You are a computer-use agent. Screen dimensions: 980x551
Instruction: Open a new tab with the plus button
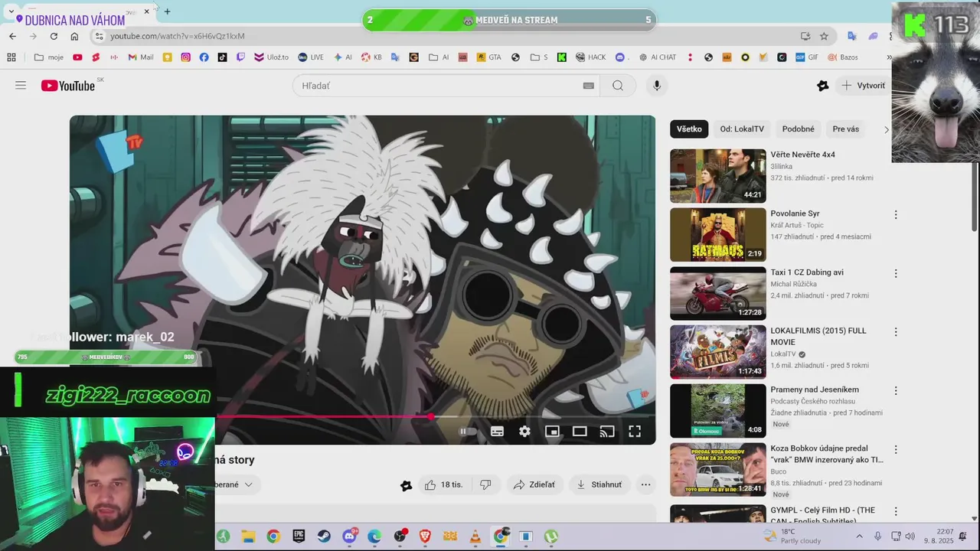167,11
